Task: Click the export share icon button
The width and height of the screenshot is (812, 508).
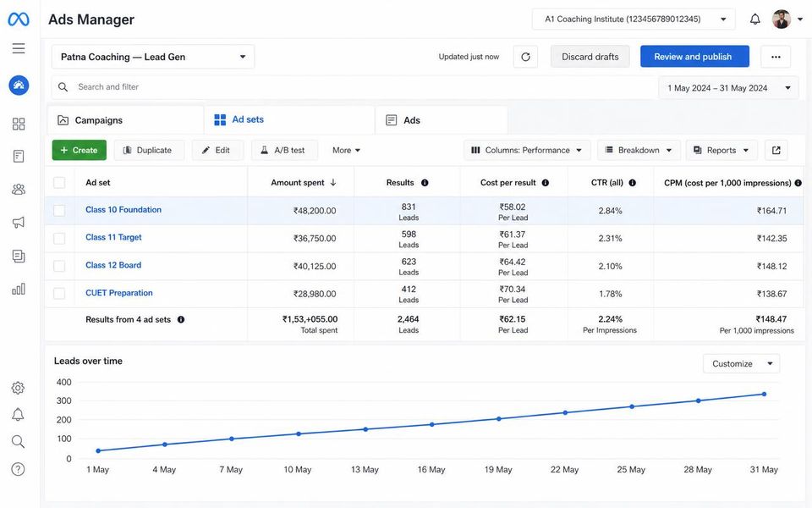Action: pyautogui.click(x=776, y=151)
